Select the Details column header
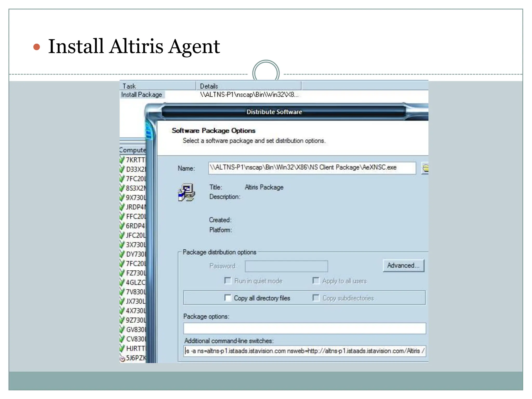Image resolution: width=532 pixels, height=399 pixels. [x=249, y=86]
